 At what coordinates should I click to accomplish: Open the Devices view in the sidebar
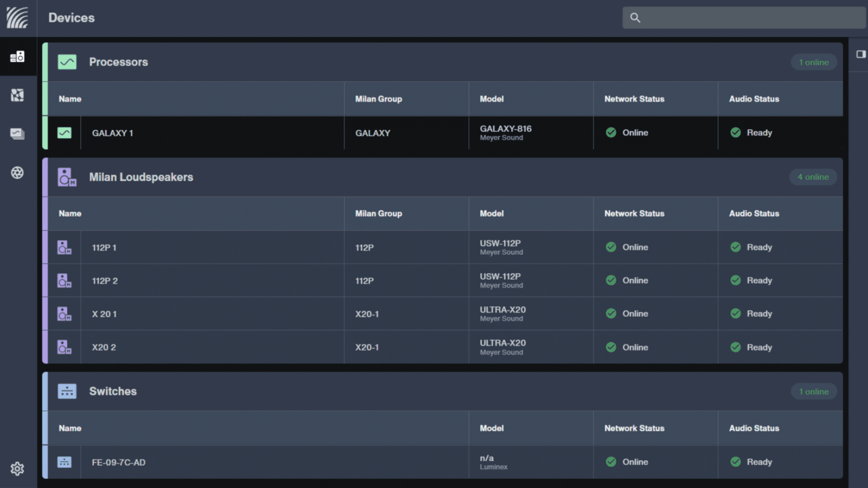[17, 56]
